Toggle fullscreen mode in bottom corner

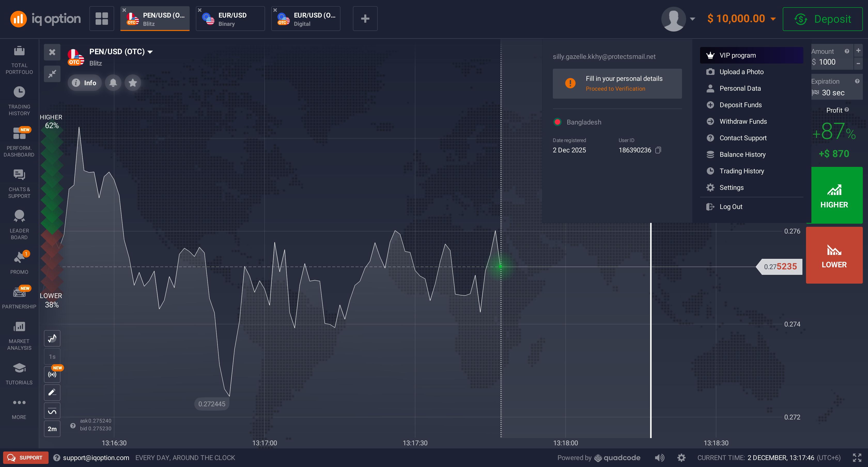tap(857, 457)
